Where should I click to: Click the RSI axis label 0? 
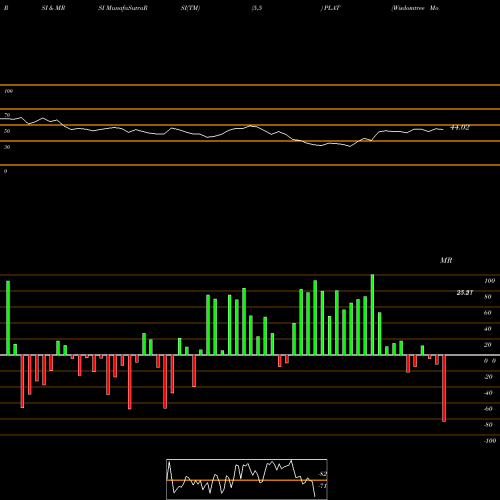[6, 171]
